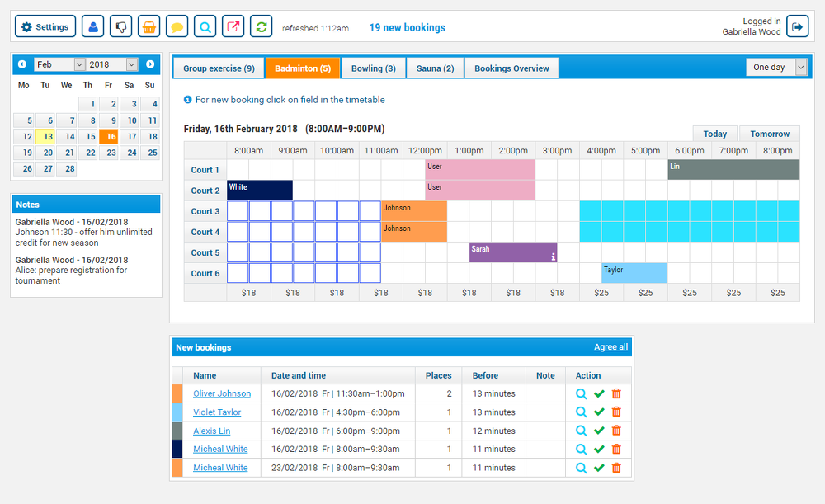
Task: Click the Agree all link
Action: [610, 346]
